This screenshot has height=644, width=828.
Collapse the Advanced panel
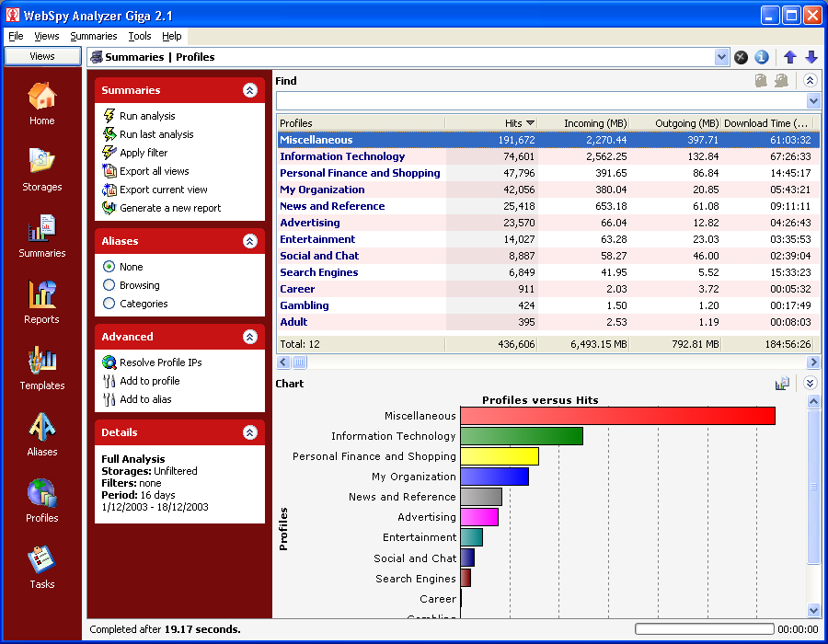coord(250,337)
